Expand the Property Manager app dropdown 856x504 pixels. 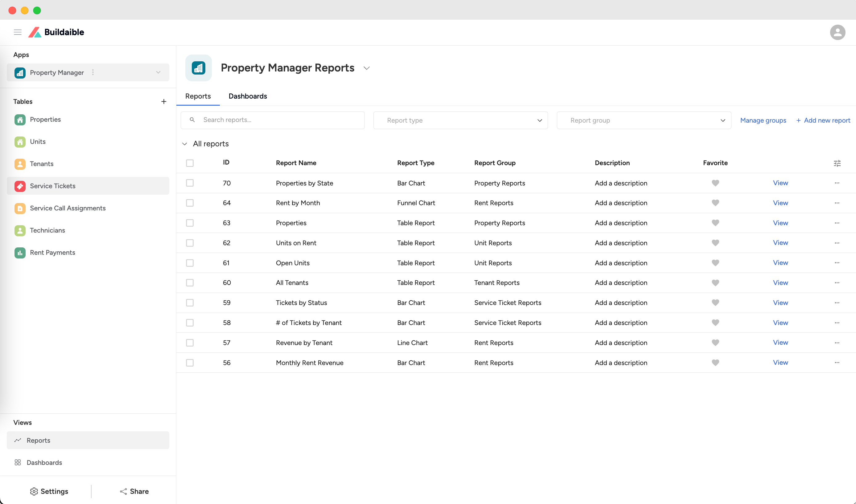[x=158, y=72]
